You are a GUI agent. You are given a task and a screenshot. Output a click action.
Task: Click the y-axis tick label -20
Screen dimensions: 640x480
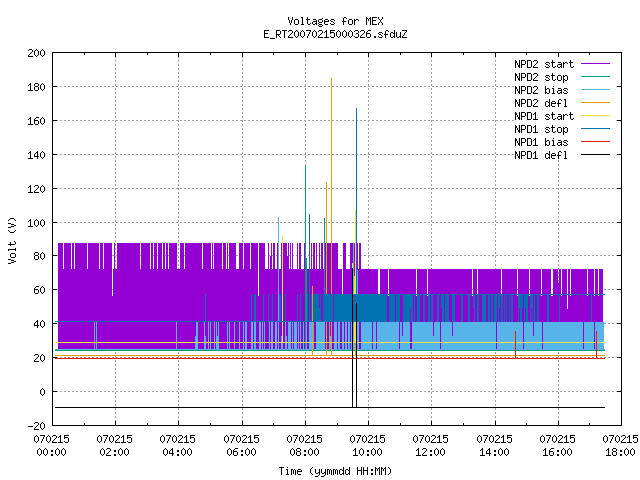coord(36,426)
